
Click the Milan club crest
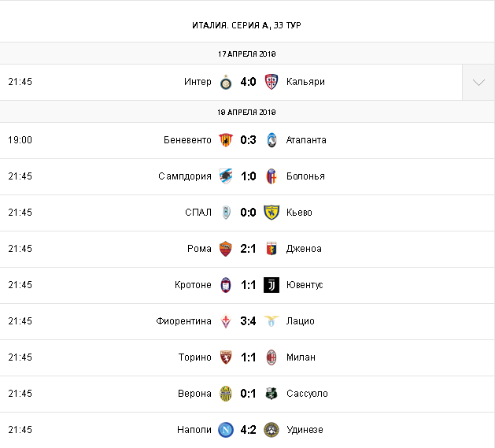pyautogui.click(x=272, y=357)
